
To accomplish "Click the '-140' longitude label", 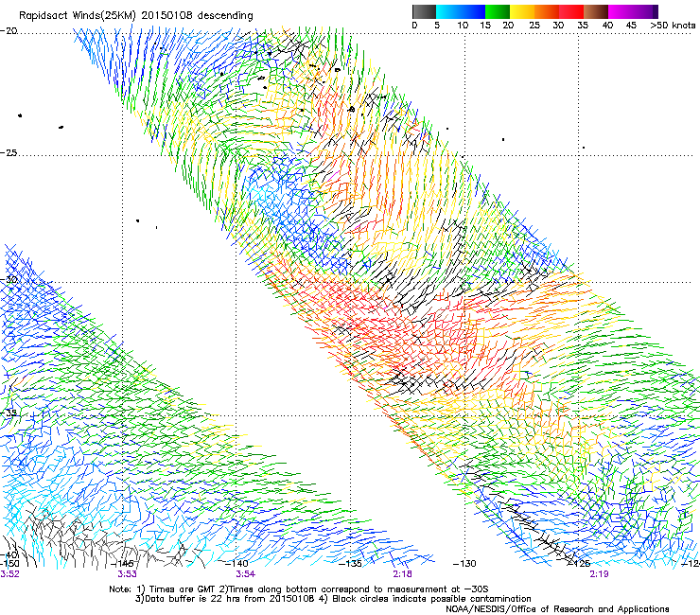I will point(237,564).
